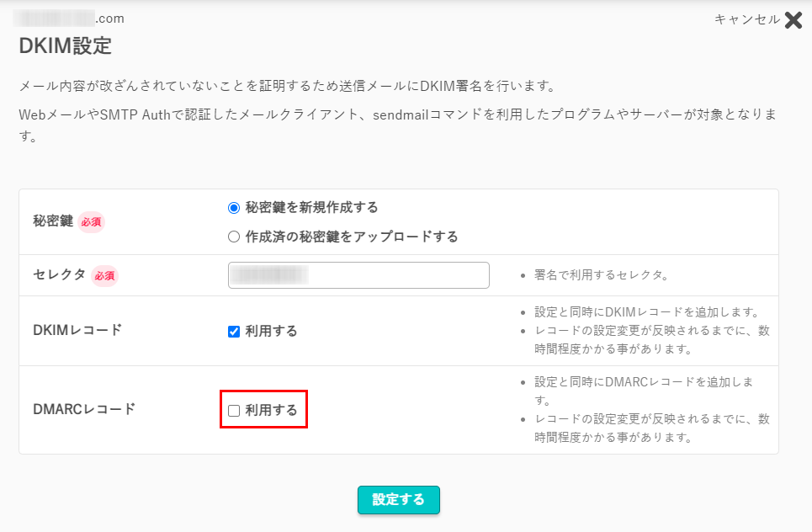Click the 秘密鍵 row label
The height and width of the screenshot is (532, 812).
[52, 222]
